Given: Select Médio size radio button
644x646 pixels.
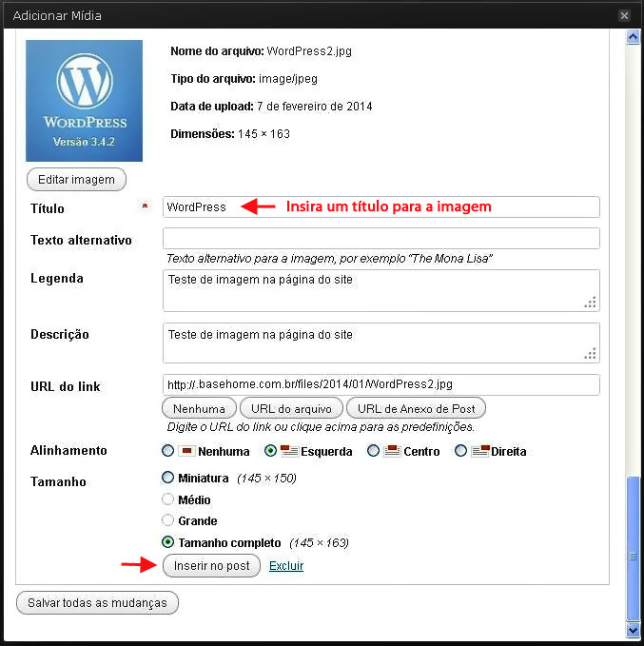Looking at the screenshot, I should pyautogui.click(x=167, y=499).
